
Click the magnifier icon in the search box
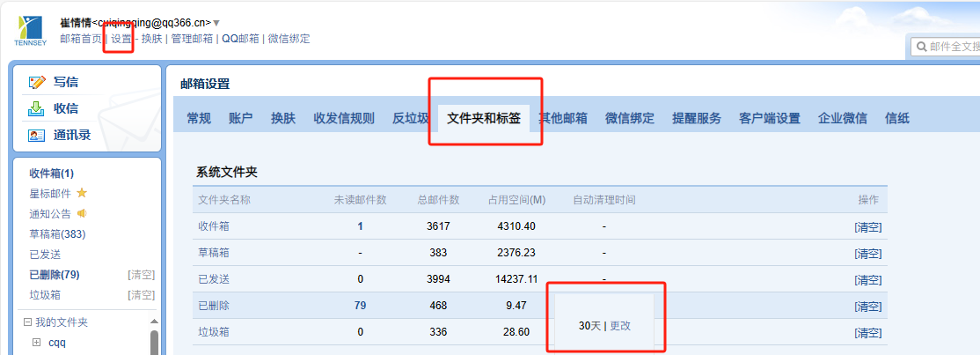coord(920,46)
